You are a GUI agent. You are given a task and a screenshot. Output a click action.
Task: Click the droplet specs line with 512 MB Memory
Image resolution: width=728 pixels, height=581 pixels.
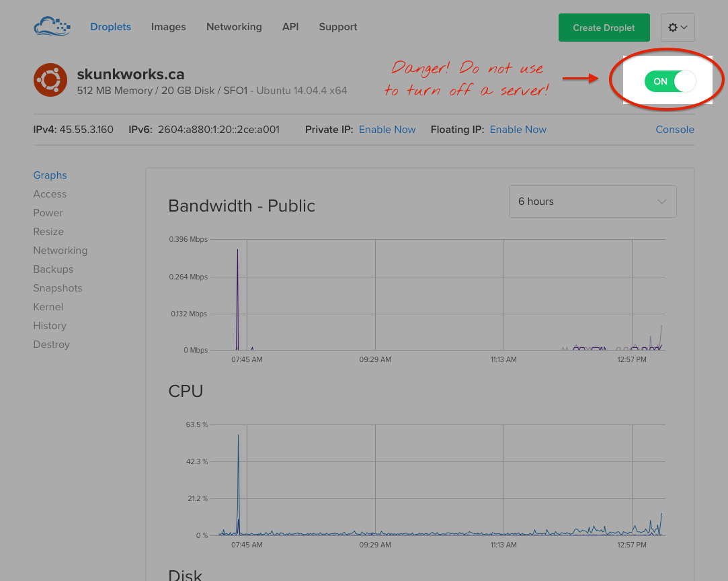click(212, 91)
